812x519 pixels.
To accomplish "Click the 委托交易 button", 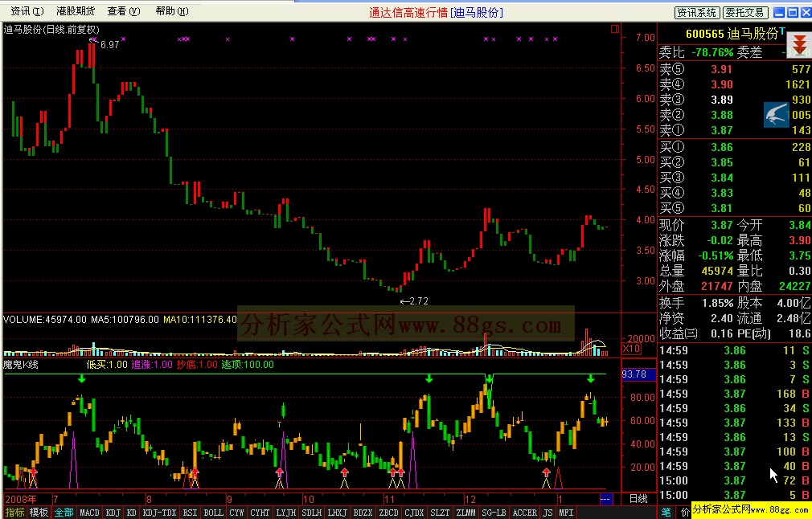I will pos(744,13).
